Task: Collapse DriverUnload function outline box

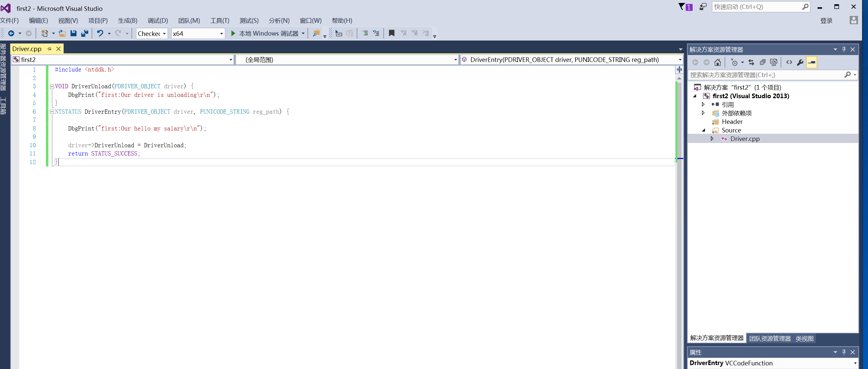Action: coord(52,87)
